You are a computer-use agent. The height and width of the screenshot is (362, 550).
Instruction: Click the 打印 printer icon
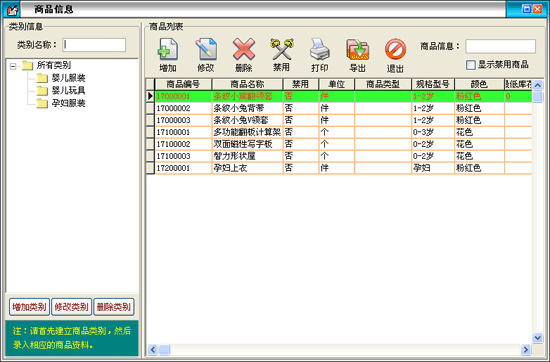pos(320,50)
